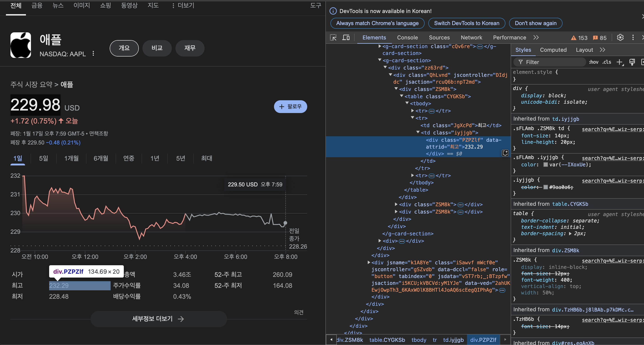
Task: Open the 더보기 search menu
Action: [x=183, y=5]
